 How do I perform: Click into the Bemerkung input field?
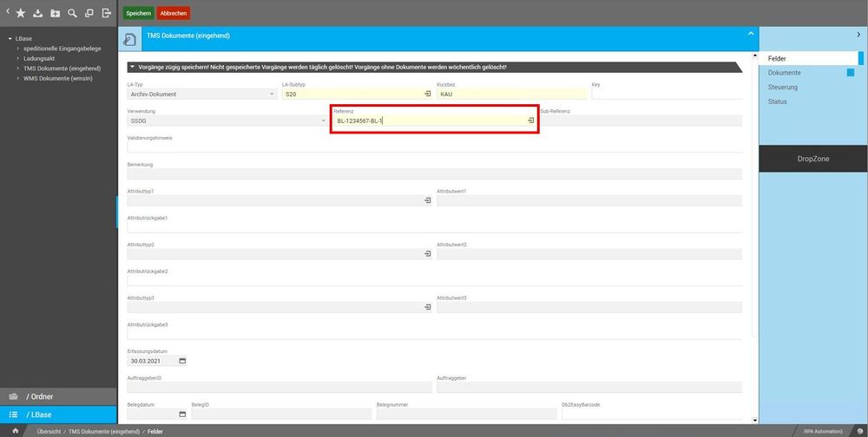coord(435,173)
